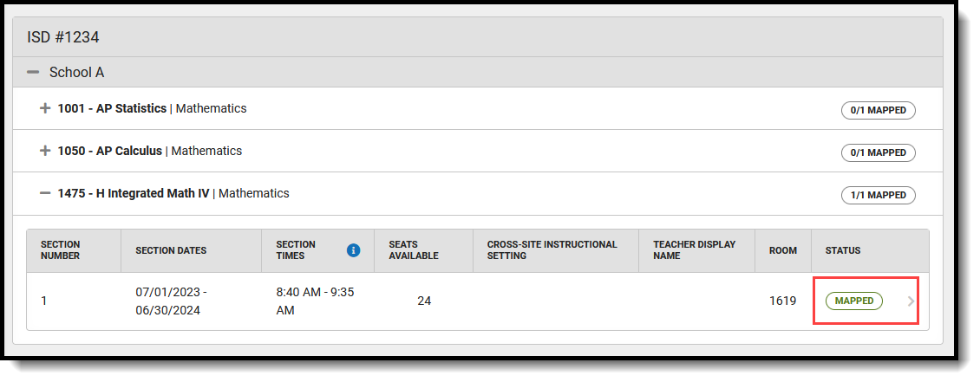Click the Section Number column header
The height and width of the screenshot is (382, 980).
pos(61,250)
